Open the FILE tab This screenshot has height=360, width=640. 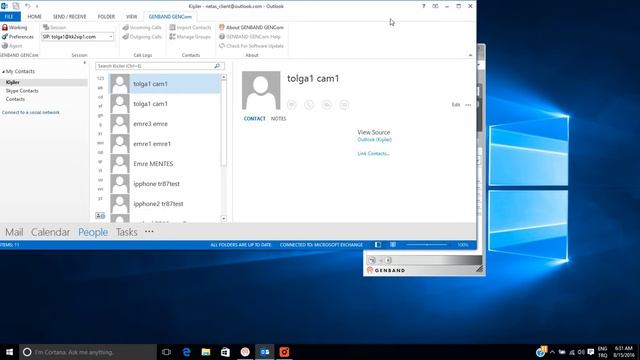[10, 17]
